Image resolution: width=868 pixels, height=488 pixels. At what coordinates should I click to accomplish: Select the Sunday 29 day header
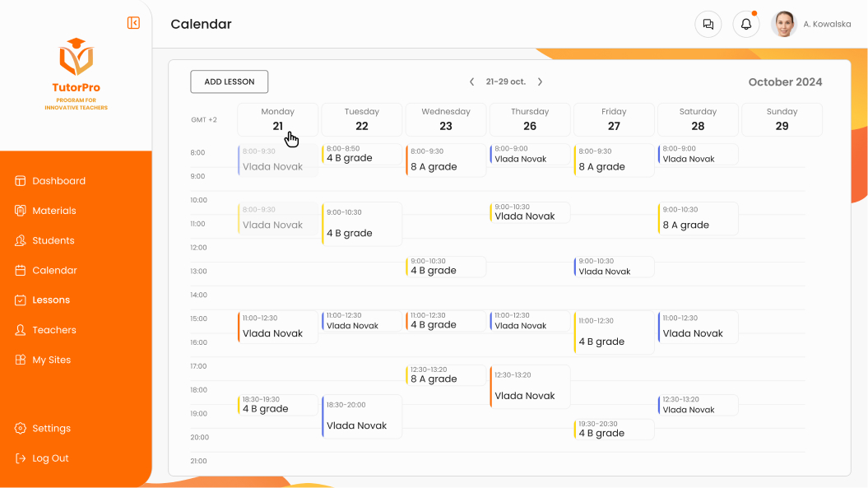(x=782, y=119)
